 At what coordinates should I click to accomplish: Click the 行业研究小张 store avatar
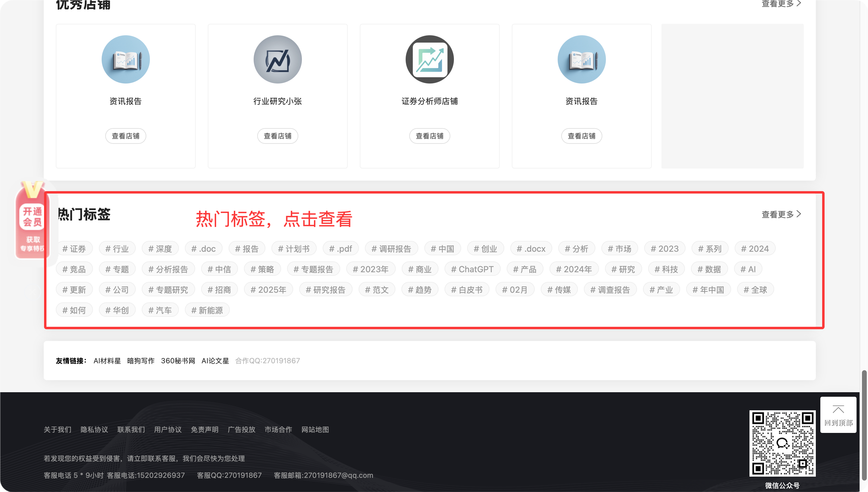[277, 59]
